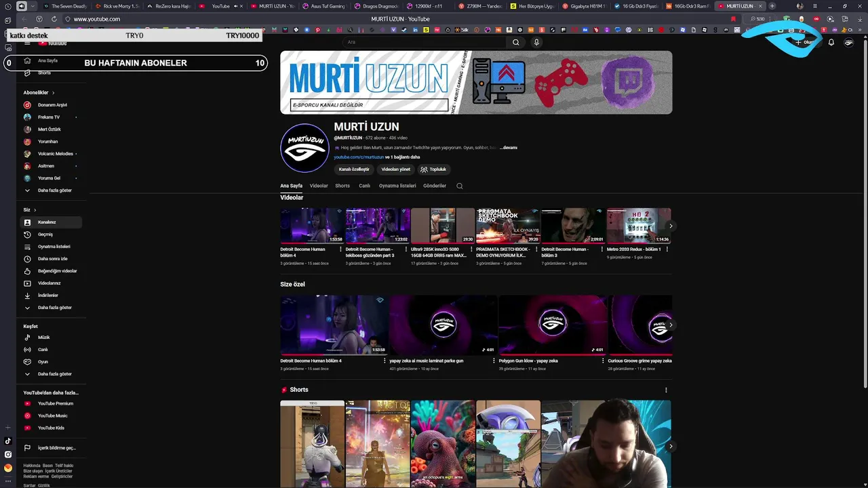Open Geçmiş history item
The image size is (868, 488).
[x=51, y=235]
